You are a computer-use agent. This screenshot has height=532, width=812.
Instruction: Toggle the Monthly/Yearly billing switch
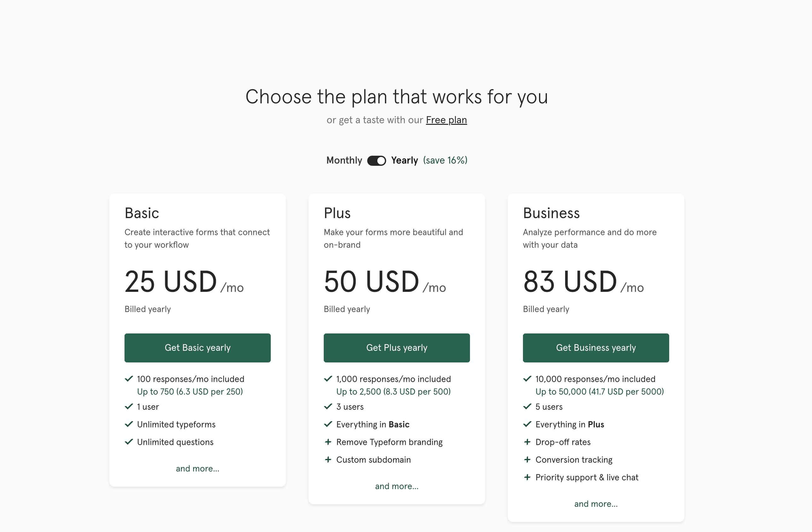(x=376, y=161)
